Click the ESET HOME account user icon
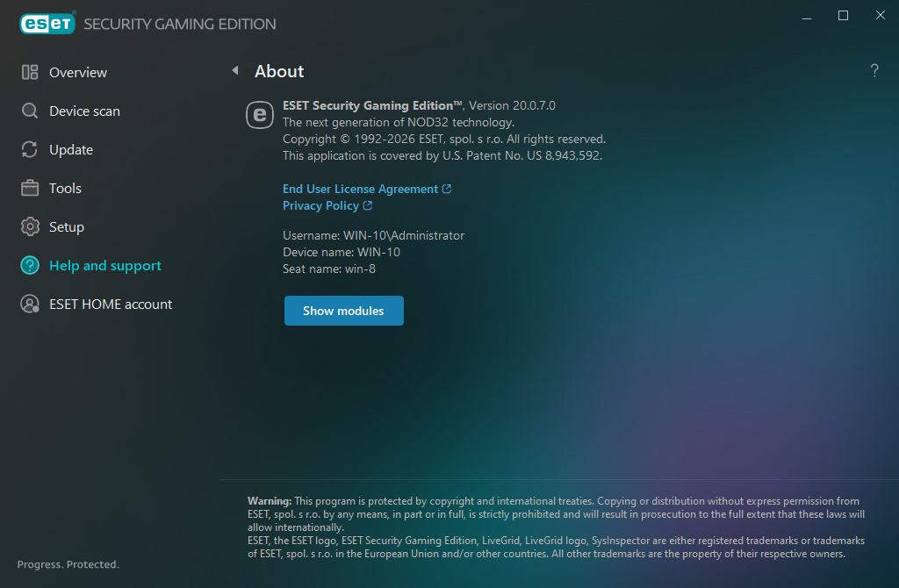This screenshot has width=899, height=588. 30,304
